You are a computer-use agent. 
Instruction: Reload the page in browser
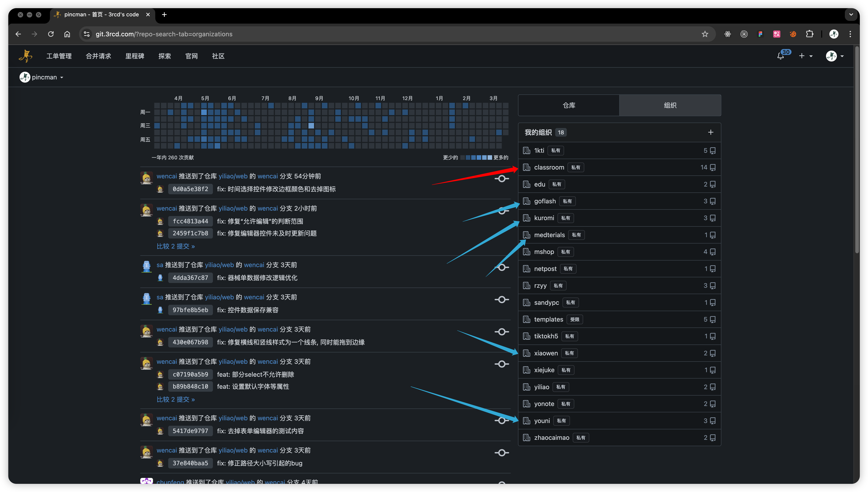51,34
